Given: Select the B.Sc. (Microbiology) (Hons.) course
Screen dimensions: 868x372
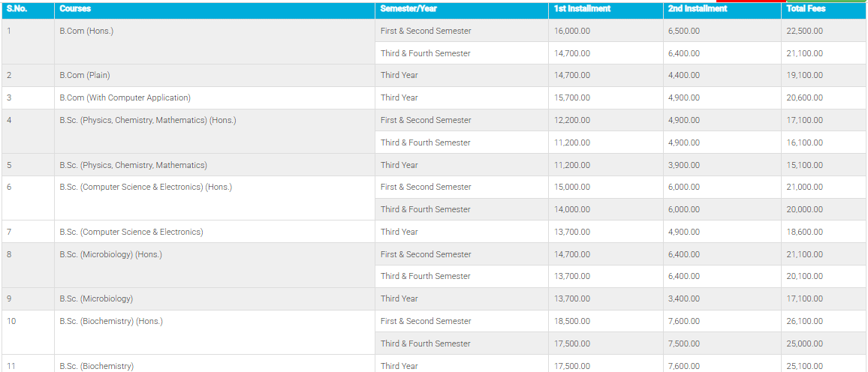Looking at the screenshot, I should coord(110,254).
